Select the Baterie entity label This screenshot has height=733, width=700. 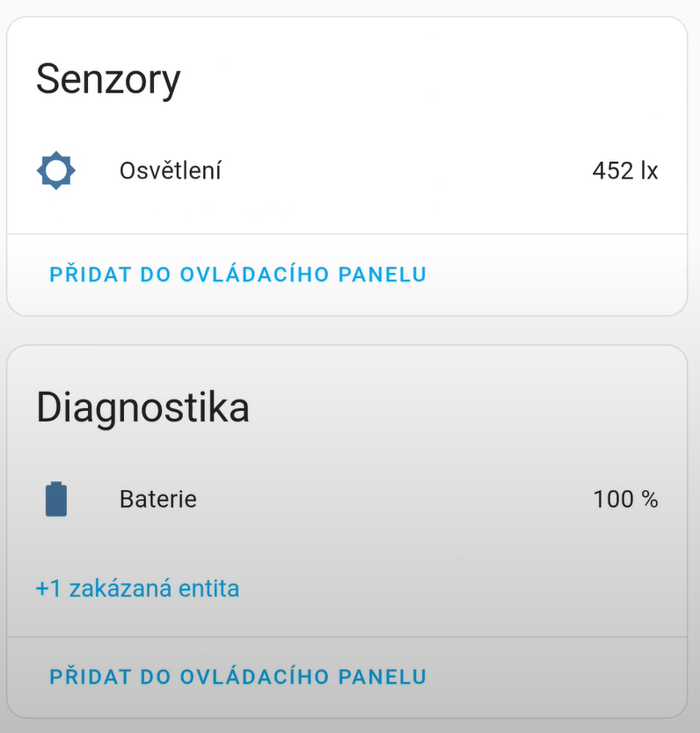pyautogui.click(x=157, y=499)
